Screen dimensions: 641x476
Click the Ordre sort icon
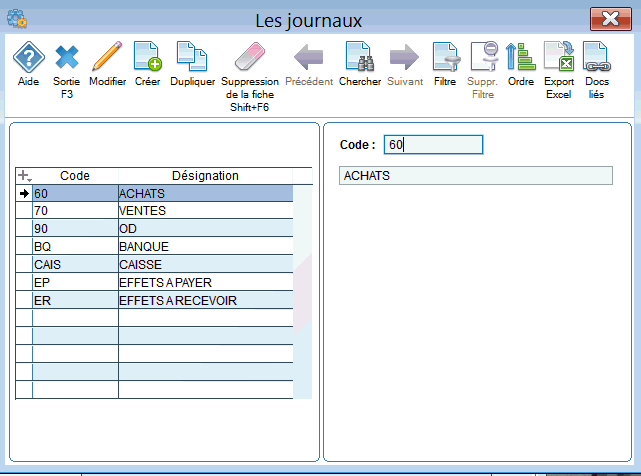click(x=520, y=59)
